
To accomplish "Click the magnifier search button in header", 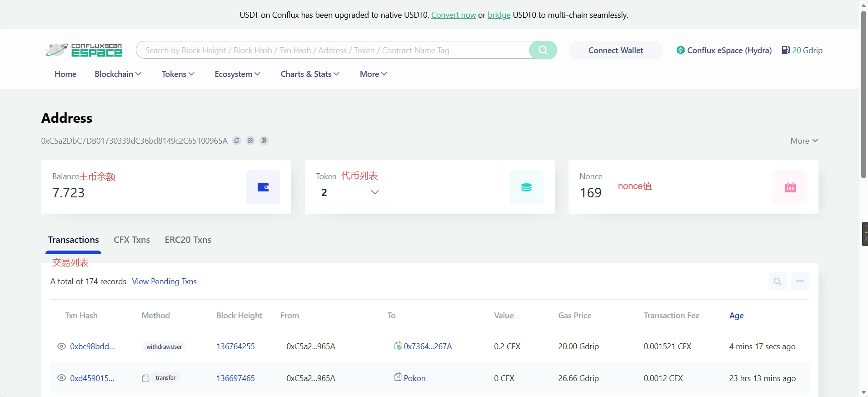I will click(x=543, y=50).
